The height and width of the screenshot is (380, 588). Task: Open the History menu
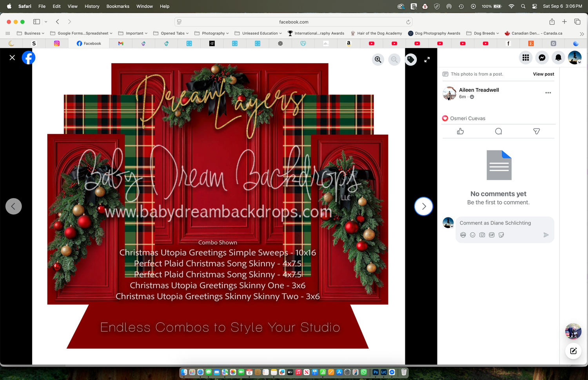click(x=92, y=6)
